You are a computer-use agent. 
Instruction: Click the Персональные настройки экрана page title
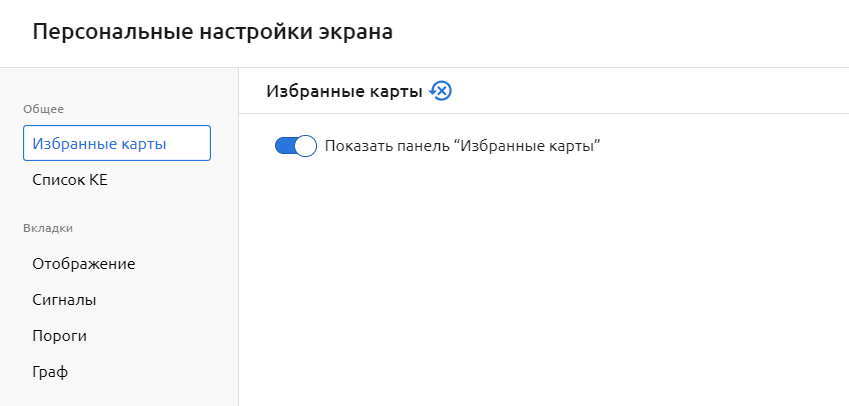coord(213,32)
